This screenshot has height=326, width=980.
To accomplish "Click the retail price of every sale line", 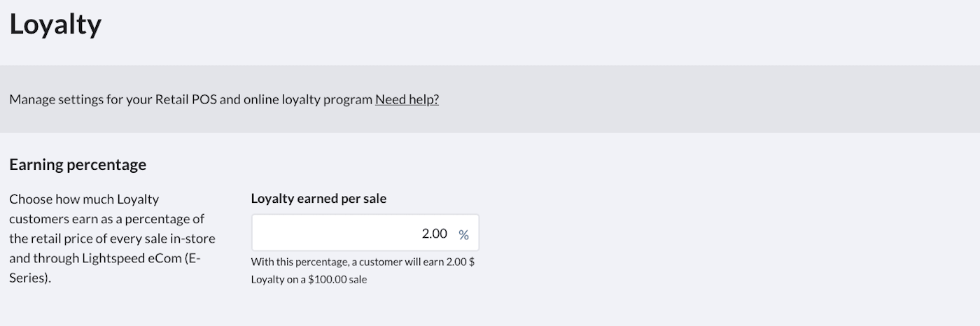I will point(112,239).
